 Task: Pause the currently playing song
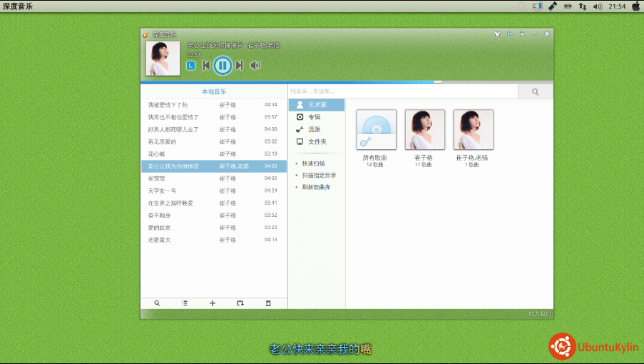222,66
